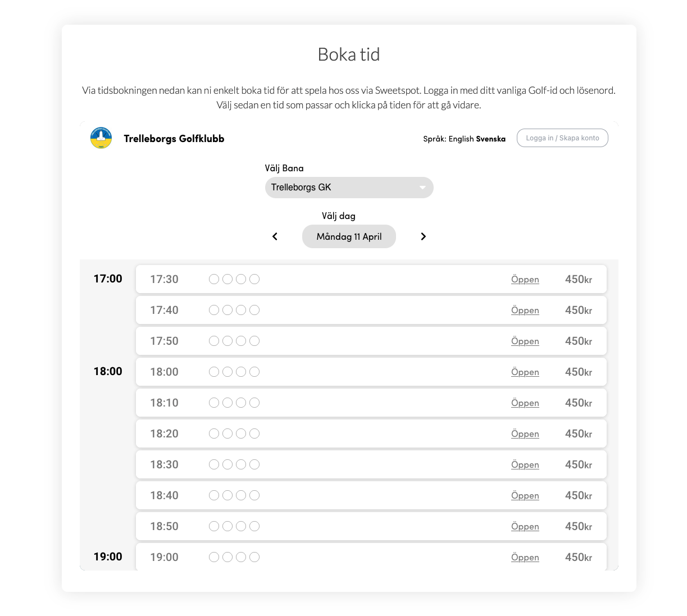Click the Öppen link for 18:10
This screenshot has width=687, height=616.
pos(525,403)
